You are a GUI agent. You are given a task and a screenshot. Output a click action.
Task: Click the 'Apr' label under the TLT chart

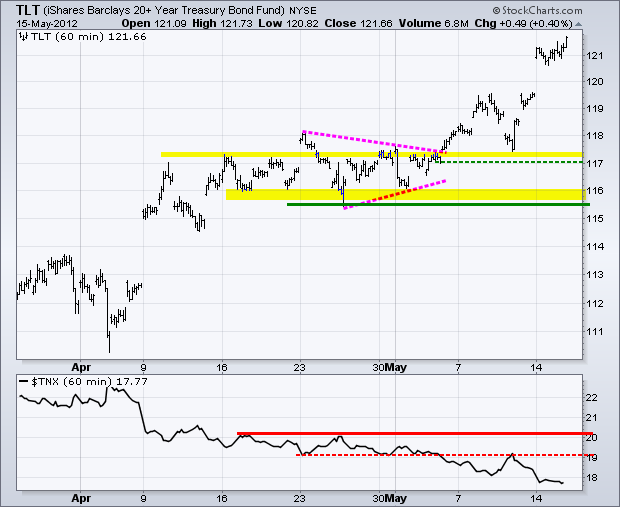81,368
